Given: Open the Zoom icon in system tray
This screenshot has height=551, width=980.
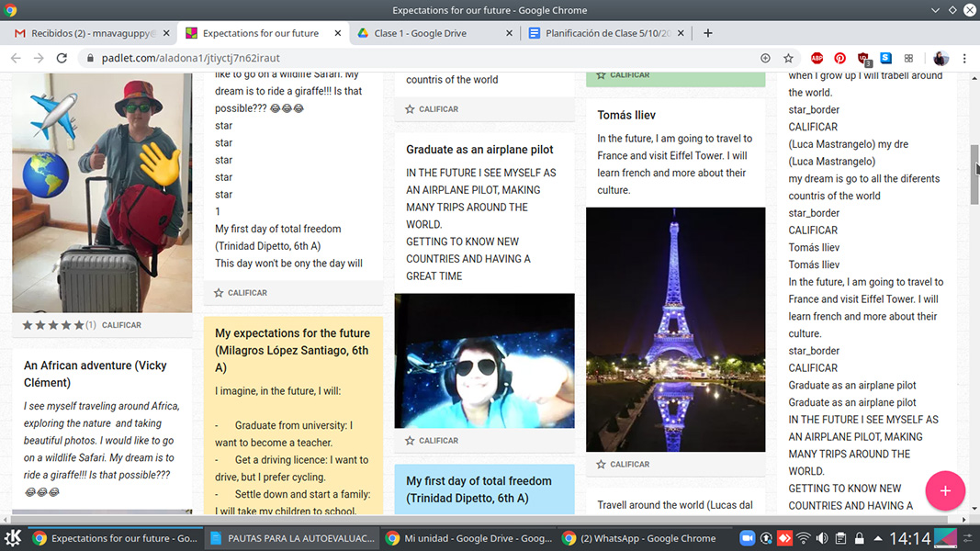Looking at the screenshot, I should tap(748, 538).
